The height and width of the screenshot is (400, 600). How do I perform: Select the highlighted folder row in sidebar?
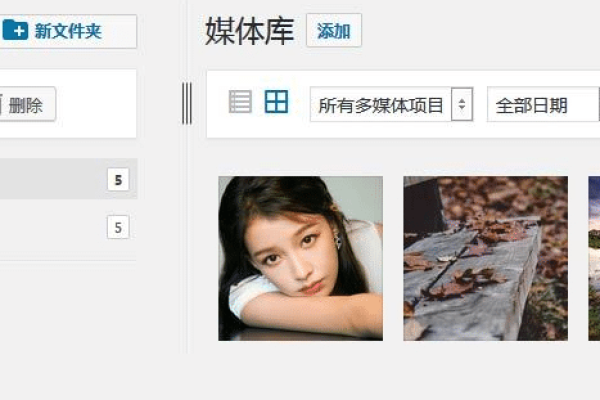point(68,179)
